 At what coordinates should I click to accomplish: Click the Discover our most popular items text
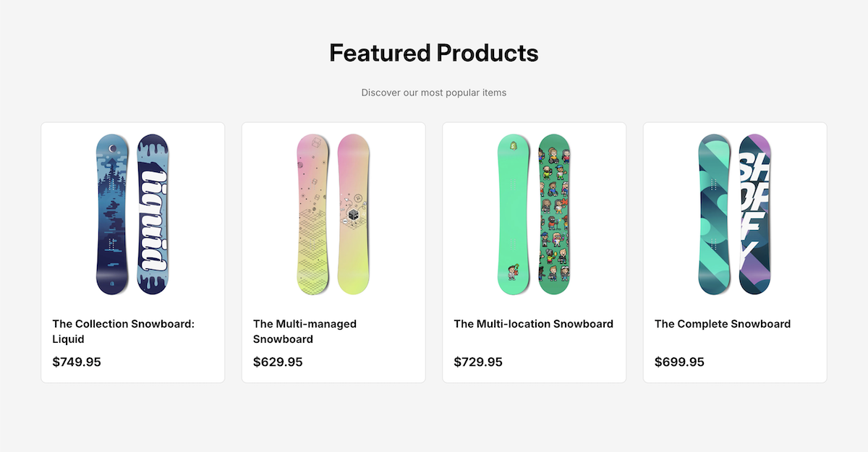[x=433, y=92]
